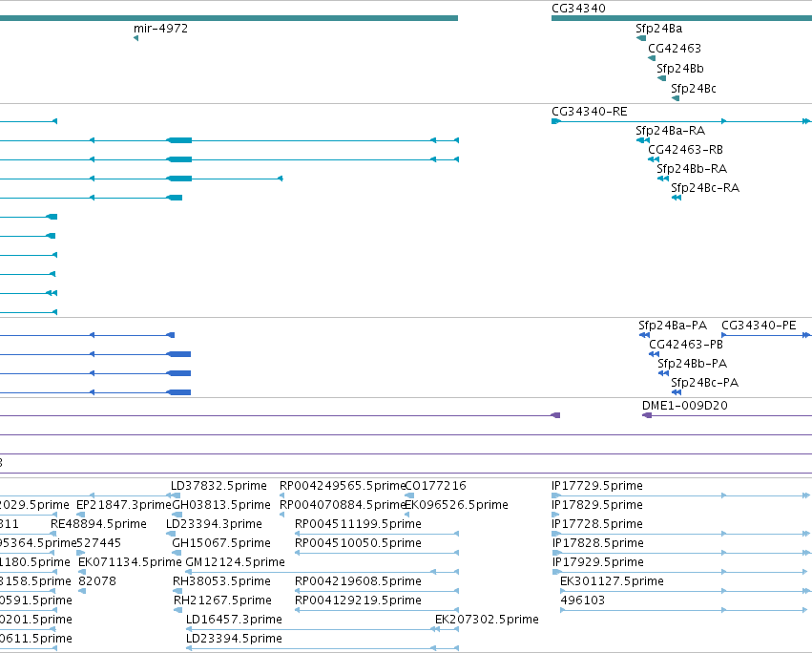The height and width of the screenshot is (653, 812).
Task: Click the EP21847.3prime EST label
Action: [x=124, y=505]
